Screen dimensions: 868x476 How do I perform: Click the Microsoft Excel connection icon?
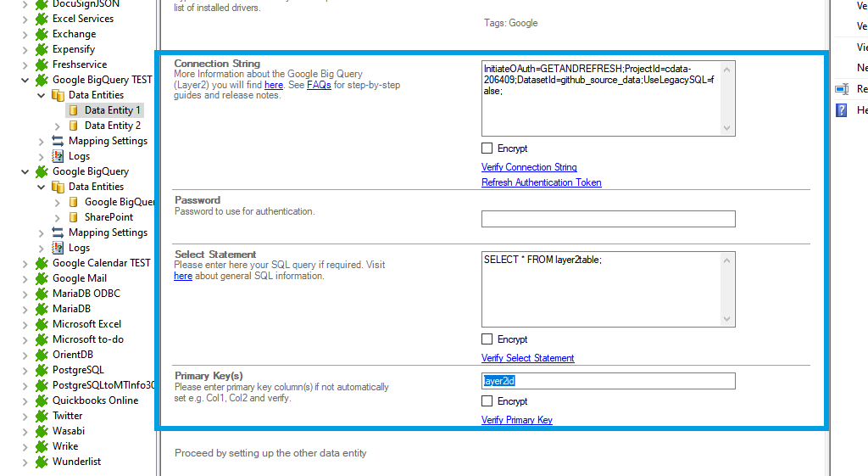point(42,324)
